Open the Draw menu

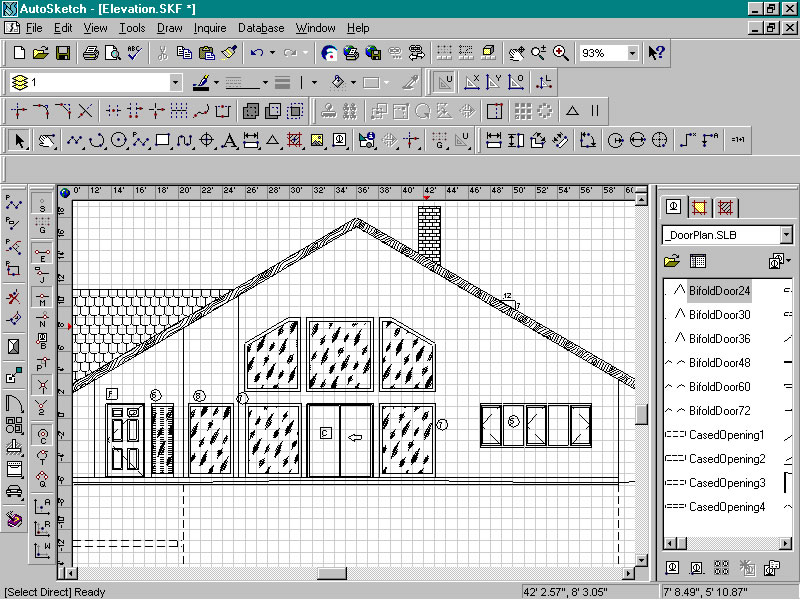[169, 28]
